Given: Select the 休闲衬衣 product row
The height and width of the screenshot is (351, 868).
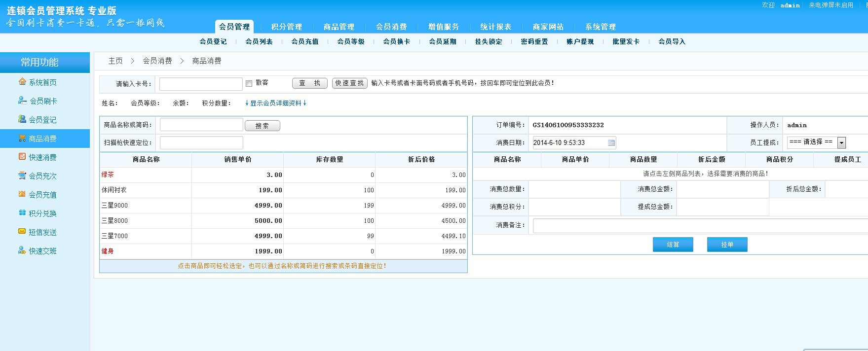Looking at the screenshot, I should tap(283, 190).
